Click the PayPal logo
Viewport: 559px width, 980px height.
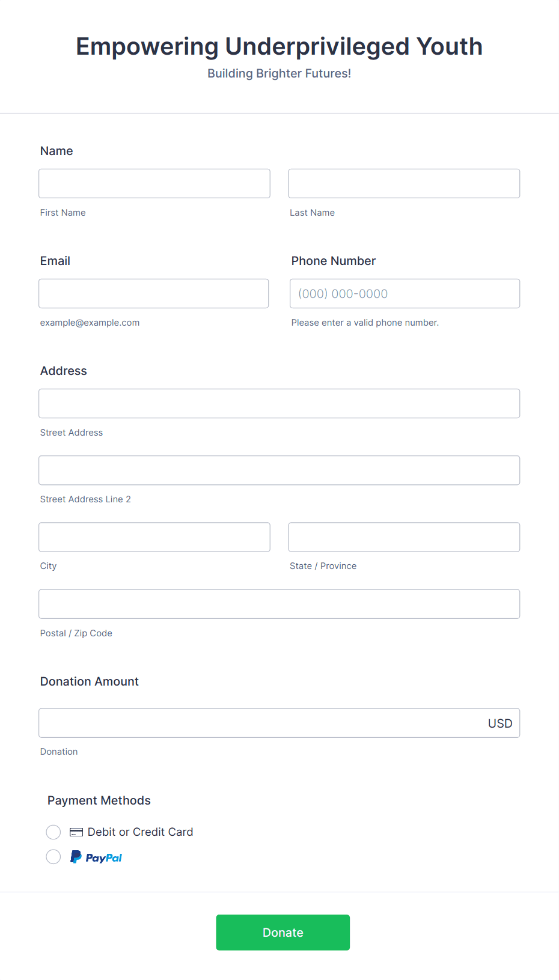[x=96, y=857]
